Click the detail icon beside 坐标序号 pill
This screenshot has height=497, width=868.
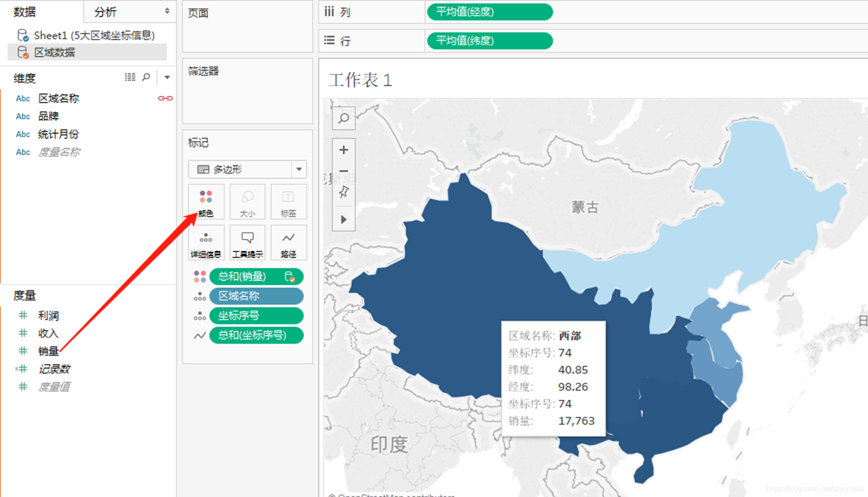tap(200, 316)
